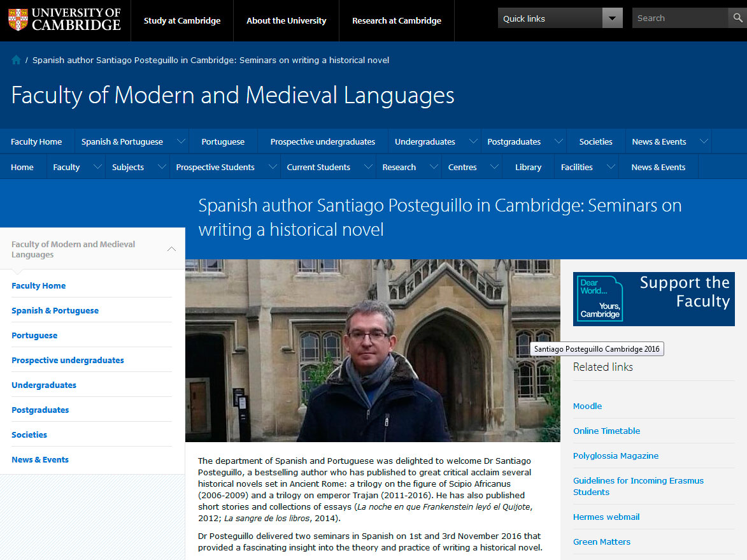Open Green Matters link
The image size is (747, 560).
click(602, 542)
